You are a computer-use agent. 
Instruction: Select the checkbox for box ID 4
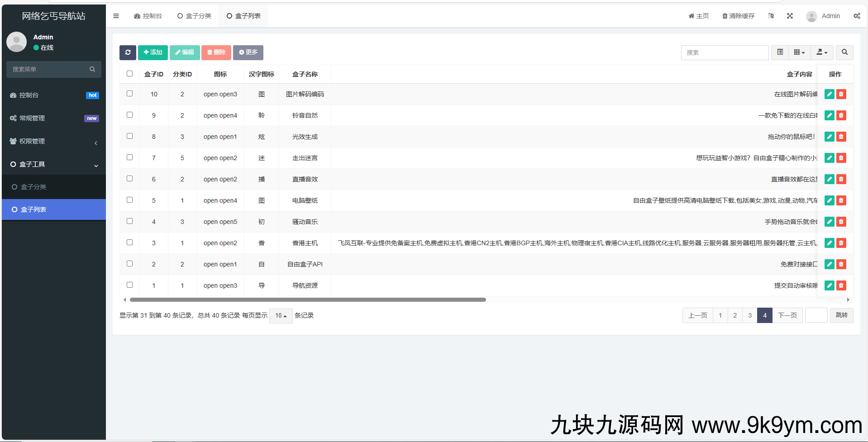click(x=130, y=221)
